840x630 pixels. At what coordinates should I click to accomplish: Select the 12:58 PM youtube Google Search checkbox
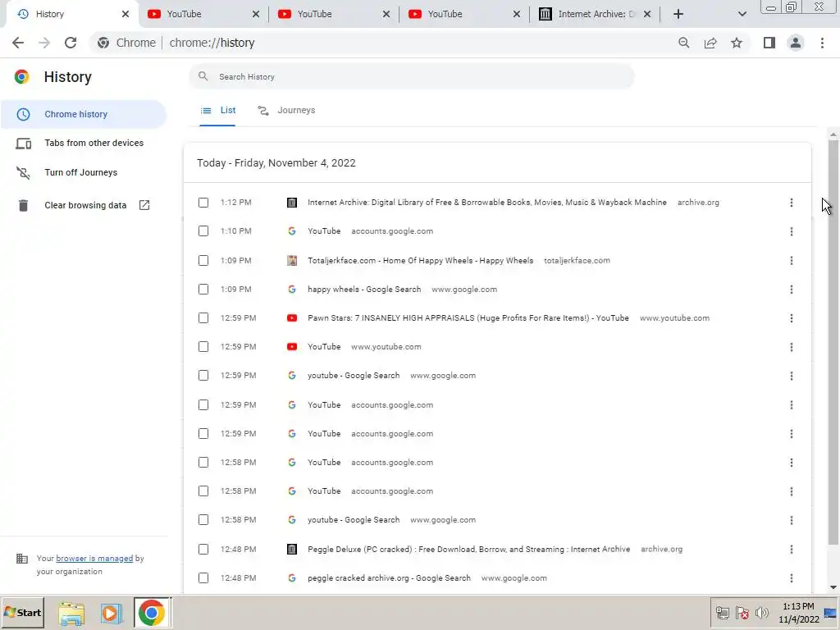pyautogui.click(x=203, y=520)
